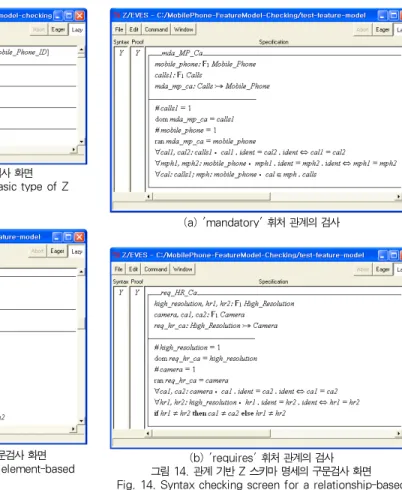
Task: Click the line '#calls1 = 1'
Action: [x=173, y=108]
